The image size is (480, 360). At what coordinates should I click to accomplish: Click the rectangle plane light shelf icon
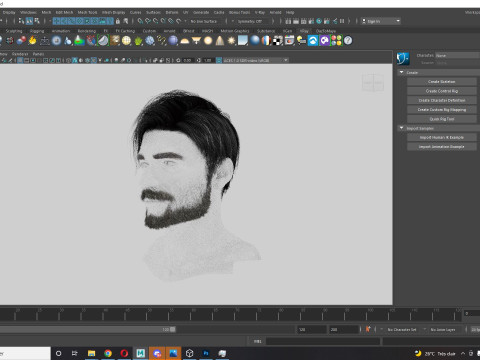[x=243, y=41]
